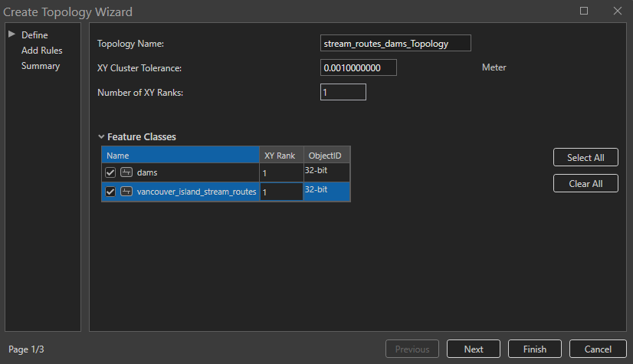Click the arrow marker beside Define step

[11, 34]
